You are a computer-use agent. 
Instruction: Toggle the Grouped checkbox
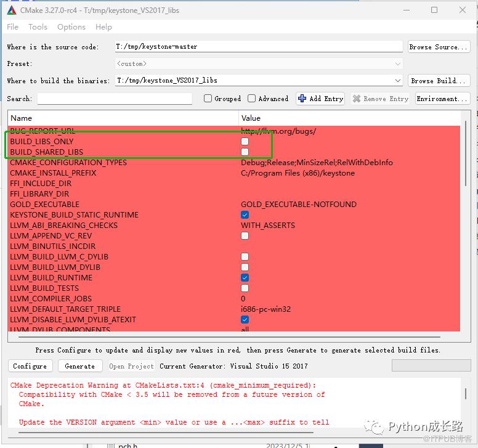[208, 99]
